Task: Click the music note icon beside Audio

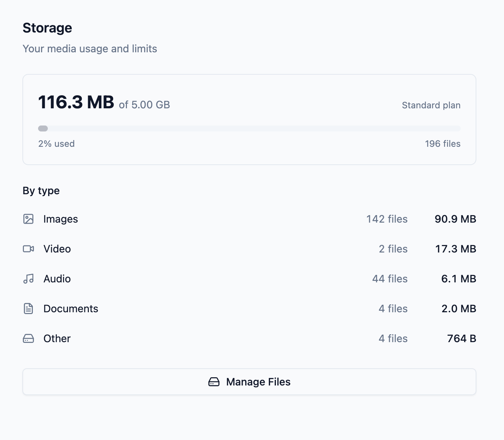Action: [28, 279]
